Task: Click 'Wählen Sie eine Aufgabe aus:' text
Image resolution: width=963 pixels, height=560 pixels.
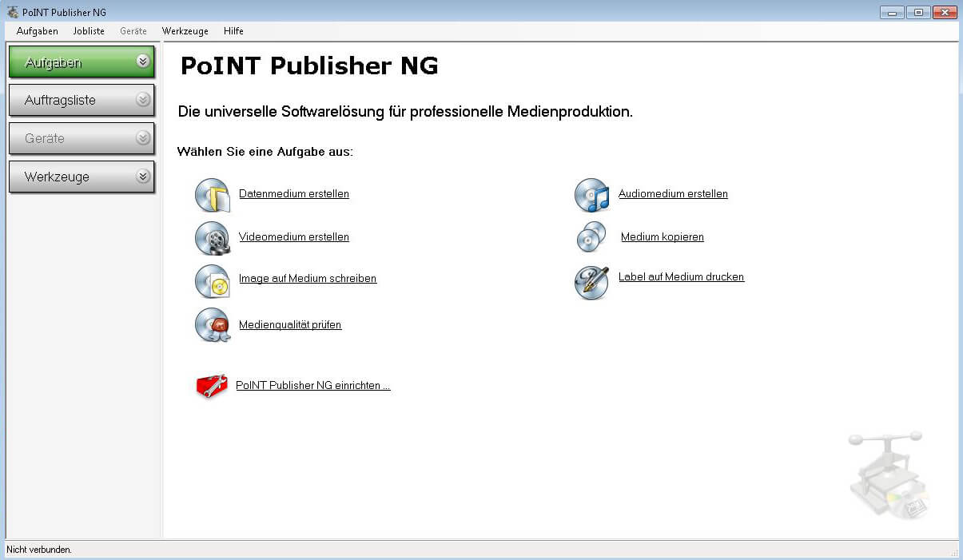Action: [265, 151]
